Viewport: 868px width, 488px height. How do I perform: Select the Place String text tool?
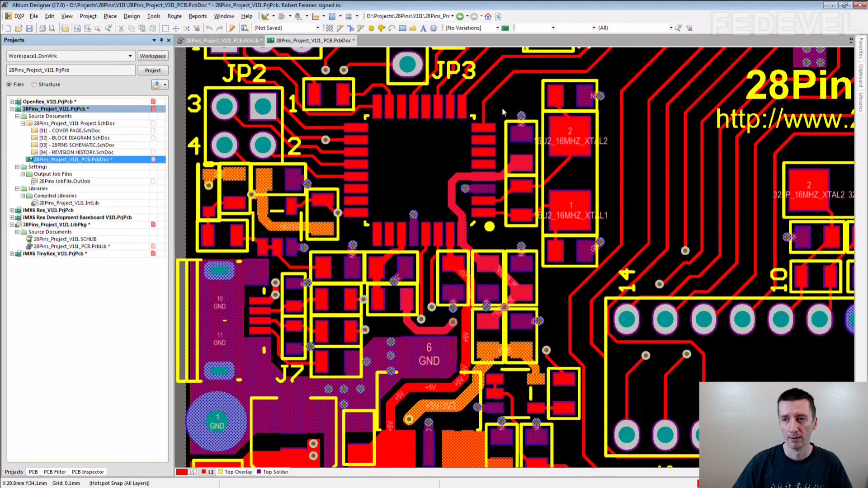[423, 28]
